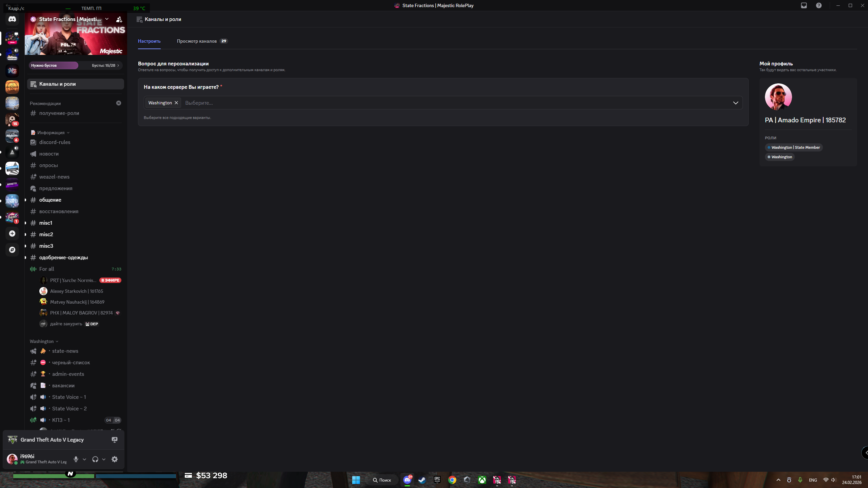This screenshot has width=868, height=488.
Task: Click the help question mark icon
Action: [x=819, y=5]
